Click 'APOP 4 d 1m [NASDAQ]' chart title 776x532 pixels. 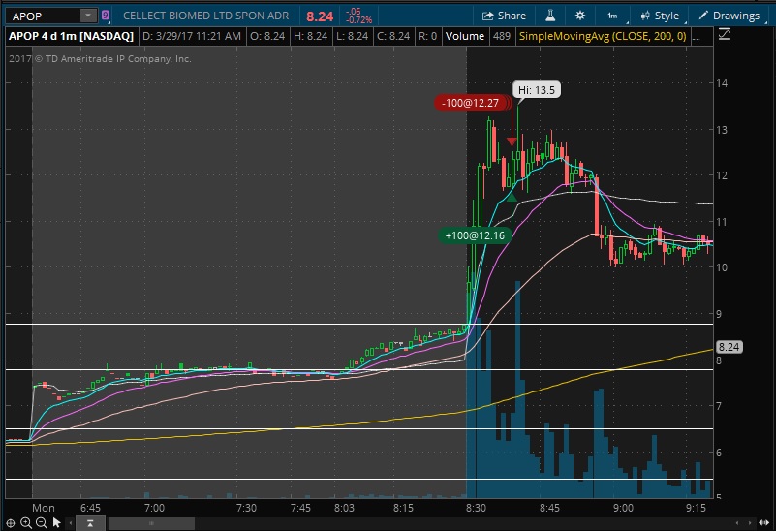click(72, 36)
